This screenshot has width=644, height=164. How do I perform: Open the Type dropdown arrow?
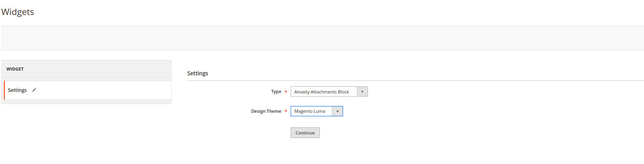(362, 91)
